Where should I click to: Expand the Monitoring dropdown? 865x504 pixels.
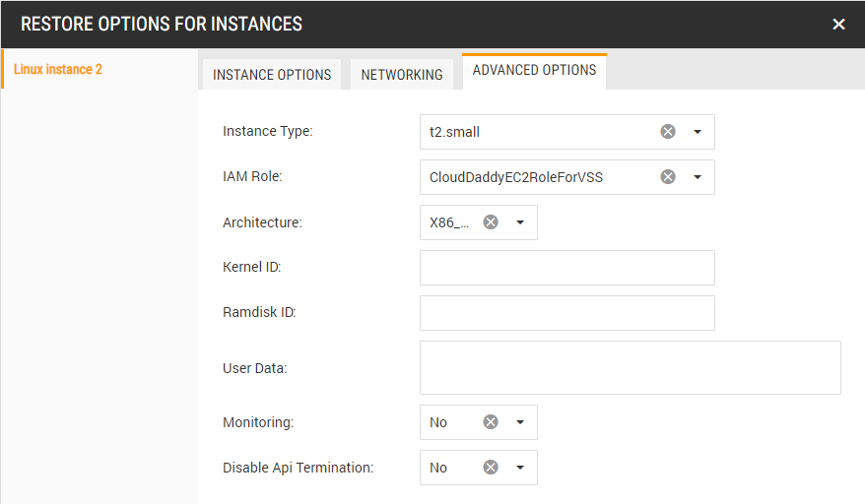click(x=519, y=422)
